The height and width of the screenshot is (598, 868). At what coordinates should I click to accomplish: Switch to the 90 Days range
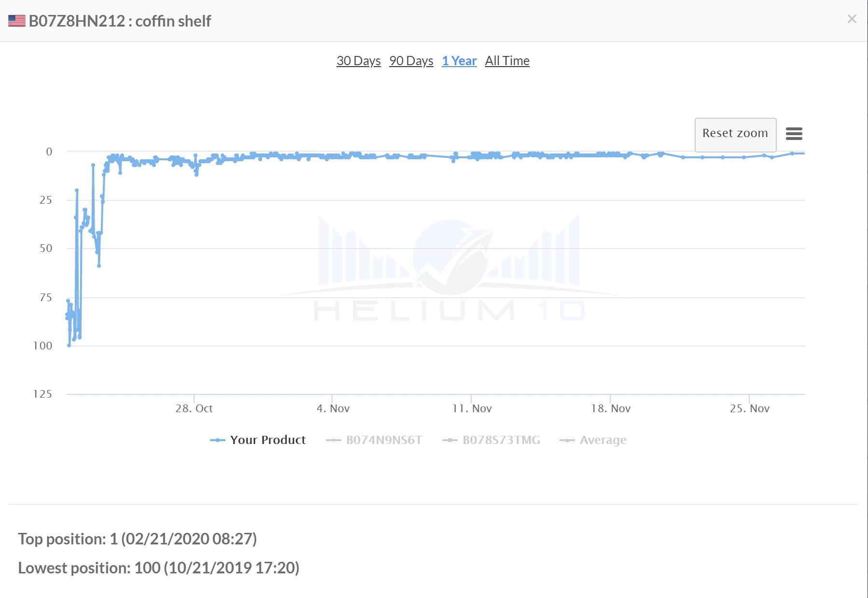point(411,61)
